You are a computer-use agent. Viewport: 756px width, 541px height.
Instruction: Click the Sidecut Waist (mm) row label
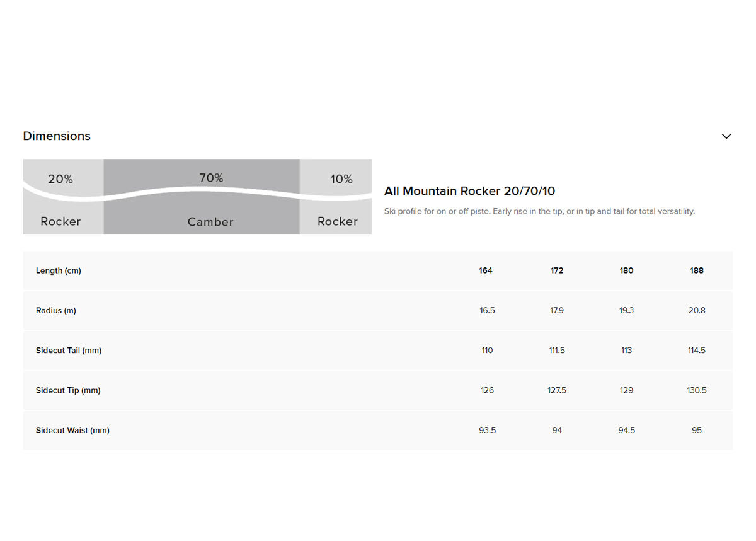tap(72, 431)
